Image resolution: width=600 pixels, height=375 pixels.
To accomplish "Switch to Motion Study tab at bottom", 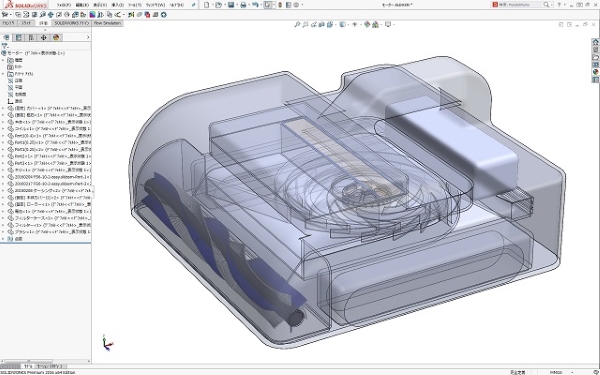I will pyautogui.click(x=51, y=367).
